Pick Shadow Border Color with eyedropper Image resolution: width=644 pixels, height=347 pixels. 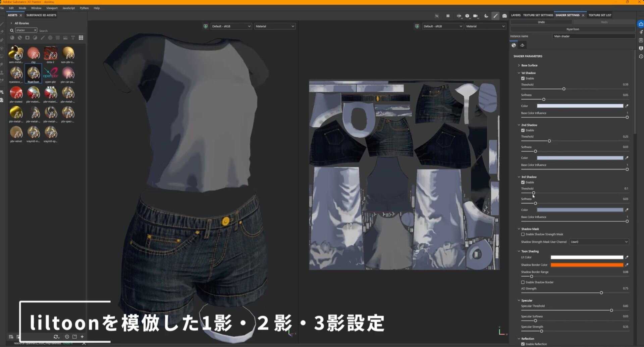click(x=627, y=265)
